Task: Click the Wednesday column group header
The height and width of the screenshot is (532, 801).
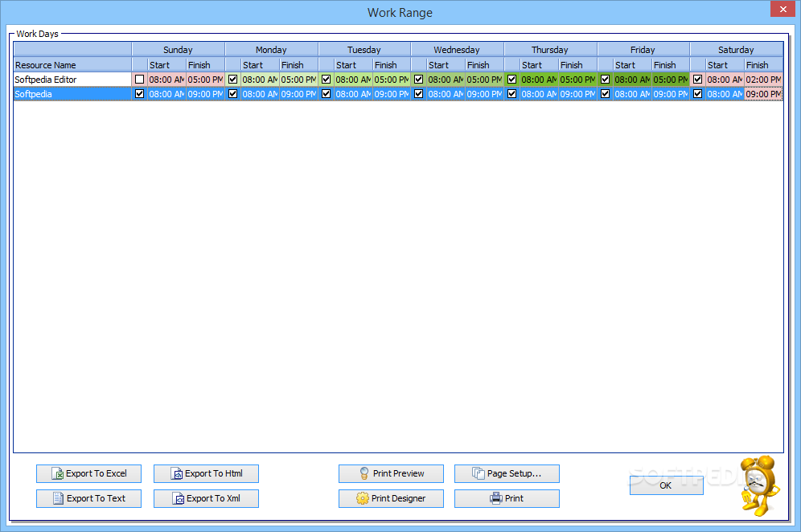Action: (458, 50)
